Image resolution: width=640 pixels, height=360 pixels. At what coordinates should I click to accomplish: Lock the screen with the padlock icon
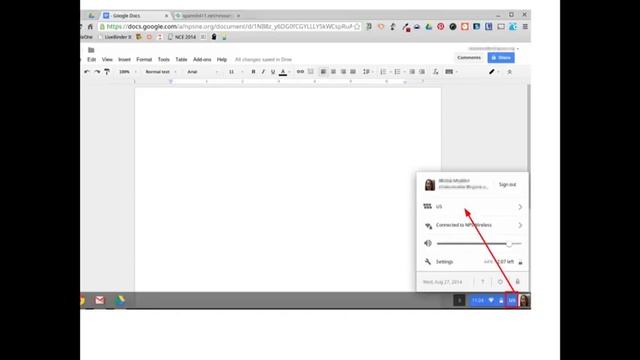click(518, 282)
